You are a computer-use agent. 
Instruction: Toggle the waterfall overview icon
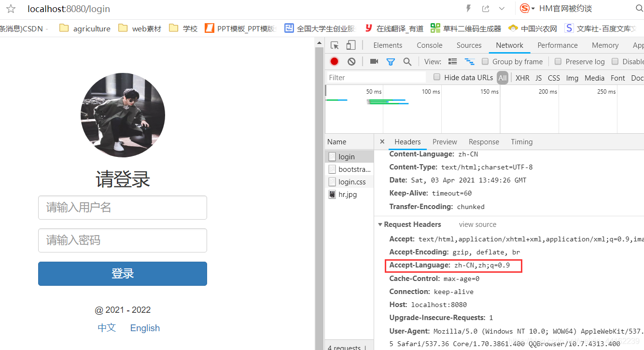[469, 61]
